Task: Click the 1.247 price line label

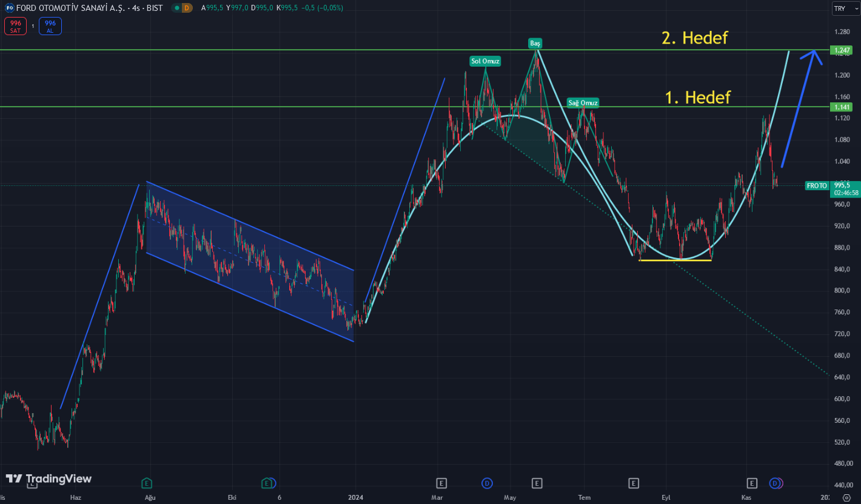Action: point(842,50)
